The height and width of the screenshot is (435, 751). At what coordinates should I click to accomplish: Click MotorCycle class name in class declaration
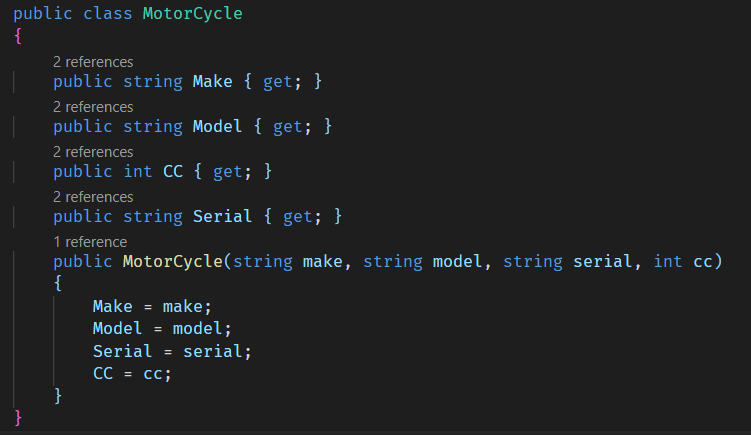click(192, 15)
